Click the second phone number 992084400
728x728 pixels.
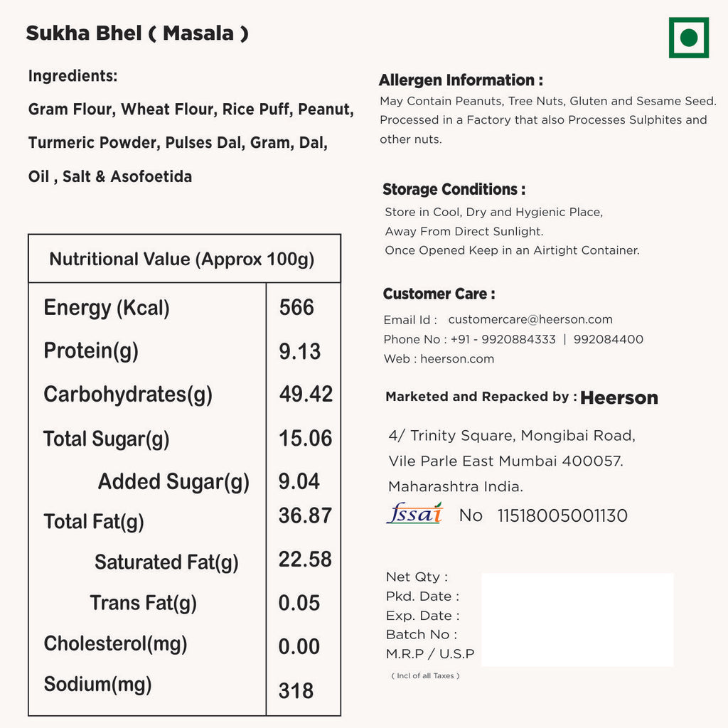coord(608,340)
